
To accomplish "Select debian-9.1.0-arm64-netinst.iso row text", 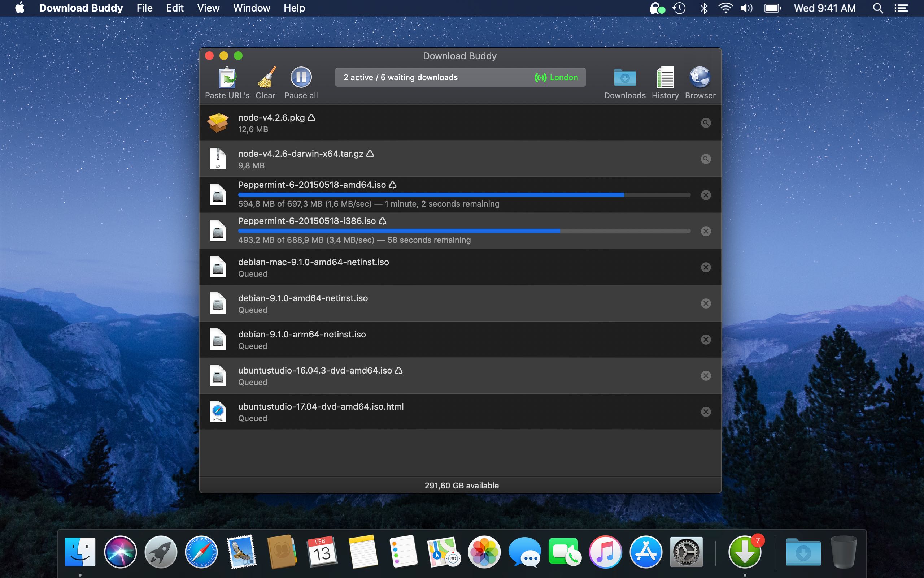I will [302, 335].
